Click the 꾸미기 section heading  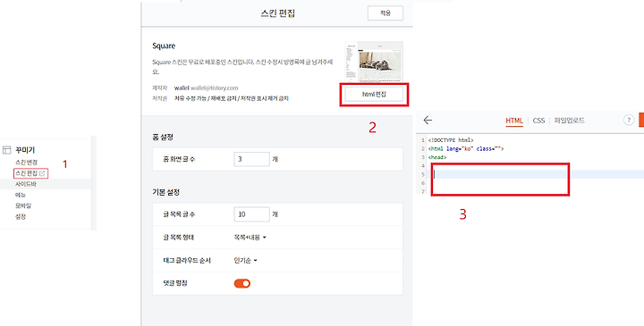click(x=25, y=150)
